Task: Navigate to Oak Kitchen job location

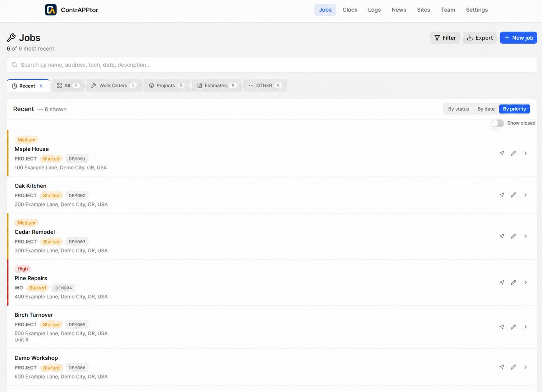Action: point(502,195)
